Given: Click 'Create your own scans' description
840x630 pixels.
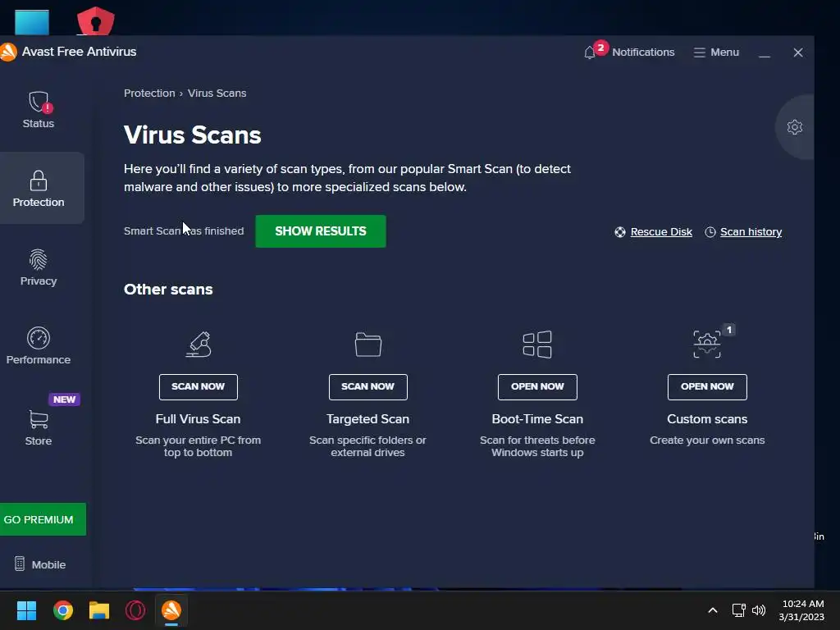Looking at the screenshot, I should pyautogui.click(x=707, y=441).
